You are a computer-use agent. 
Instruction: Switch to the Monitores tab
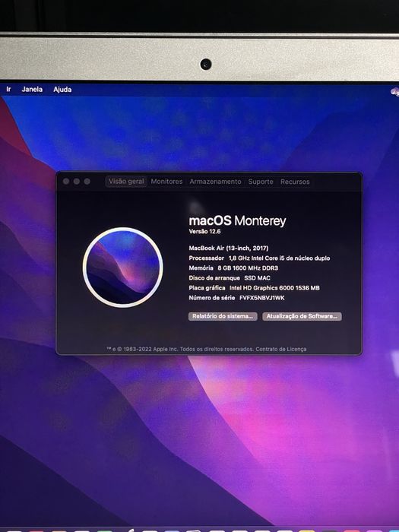[x=166, y=182]
